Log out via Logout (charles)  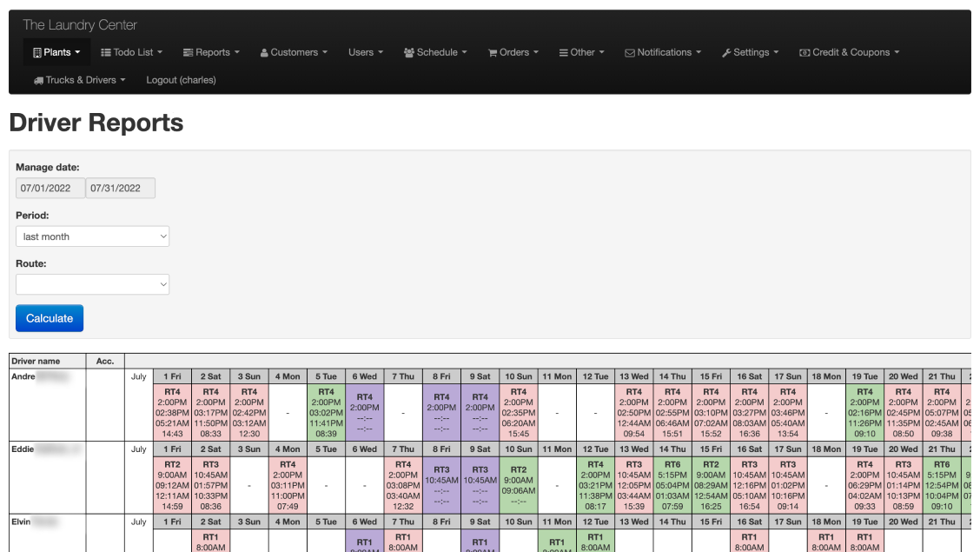pos(182,80)
